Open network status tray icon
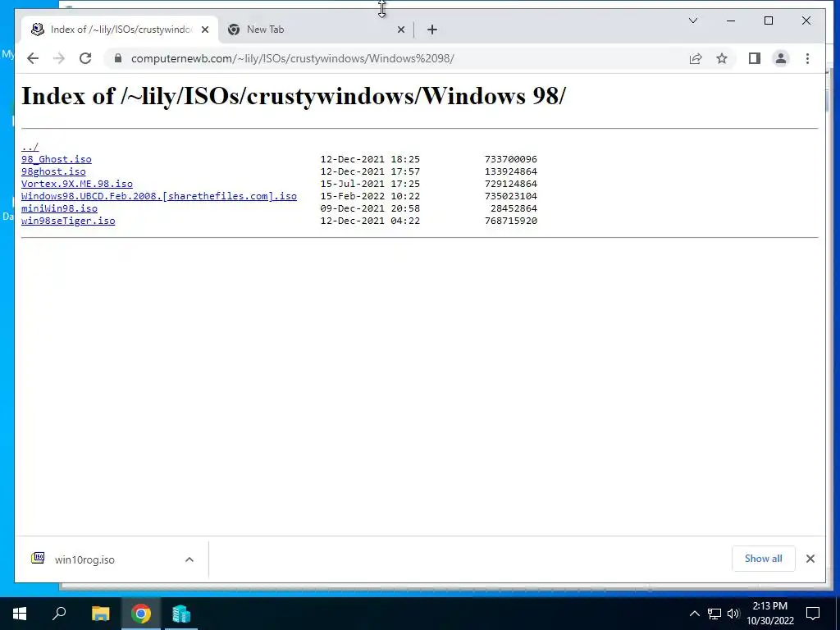 tap(714, 614)
